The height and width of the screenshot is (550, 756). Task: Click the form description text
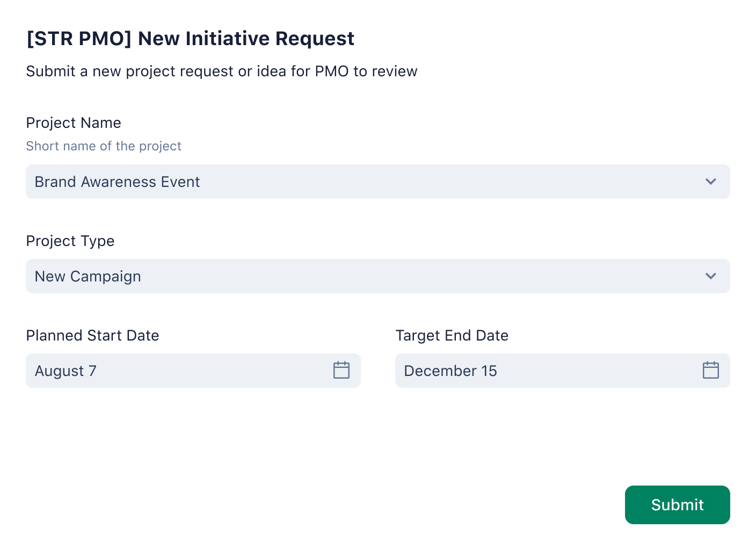tap(221, 71)
